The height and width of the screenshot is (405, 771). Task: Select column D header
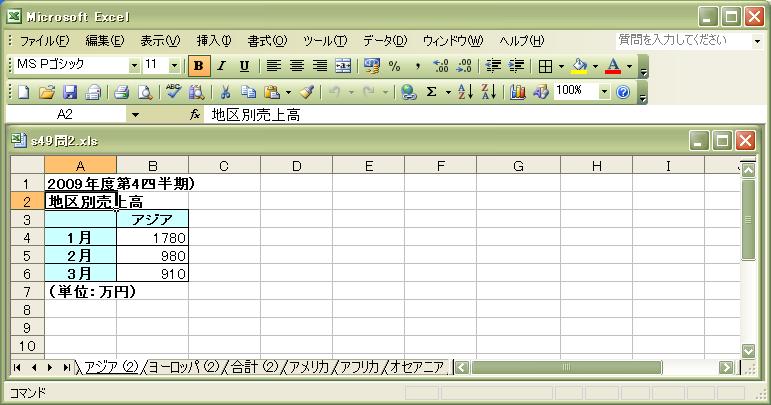coord(297,166)
